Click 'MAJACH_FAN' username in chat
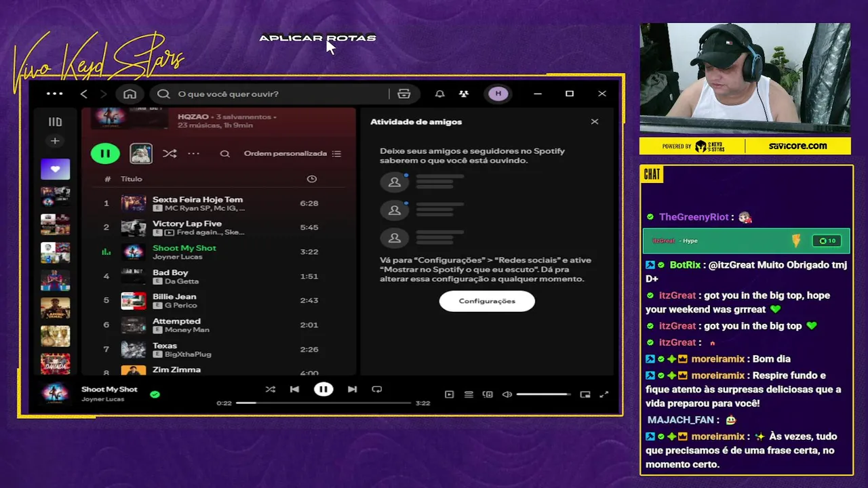The image size is (868, 488). (680, 420)
